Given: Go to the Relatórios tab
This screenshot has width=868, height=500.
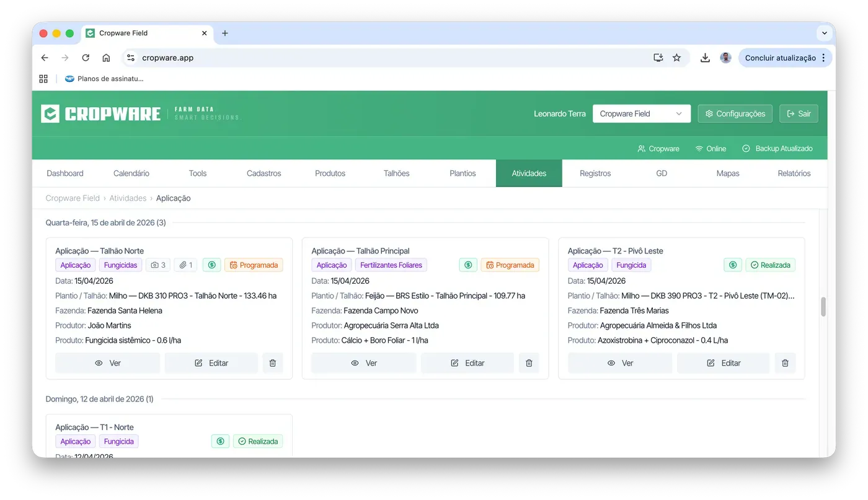Looking at the screenshot, I should coord(794,173).
